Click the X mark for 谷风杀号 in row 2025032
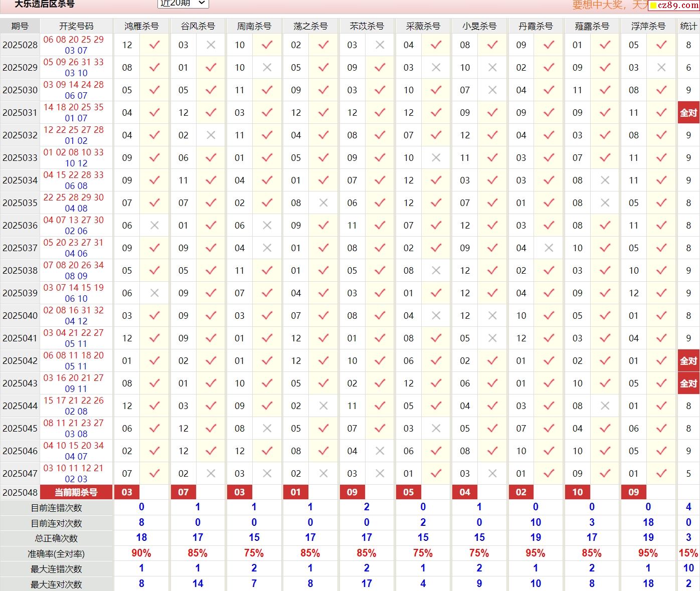This screenshot has height=591, width=700. click(211, 135)
